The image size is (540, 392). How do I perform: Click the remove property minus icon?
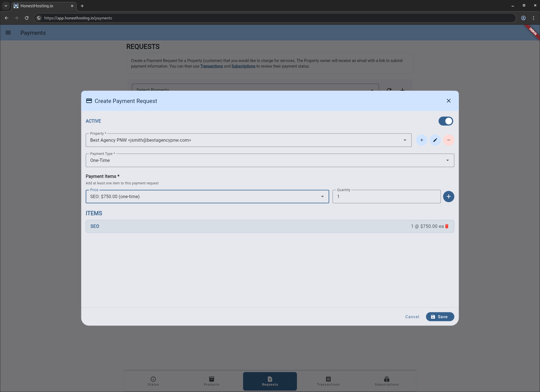[x=449, y=140]
